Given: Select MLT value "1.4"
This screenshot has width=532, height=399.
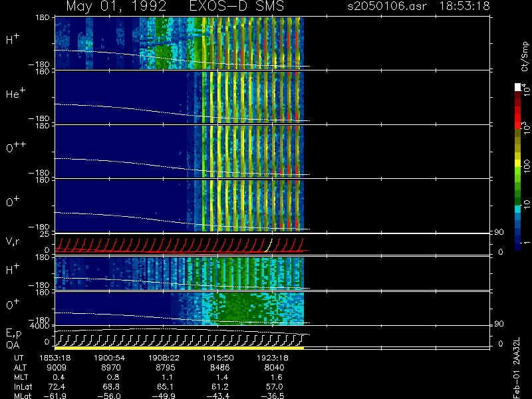Looking at the screenshot, I should pyautogui.click(x=221, y=377).
